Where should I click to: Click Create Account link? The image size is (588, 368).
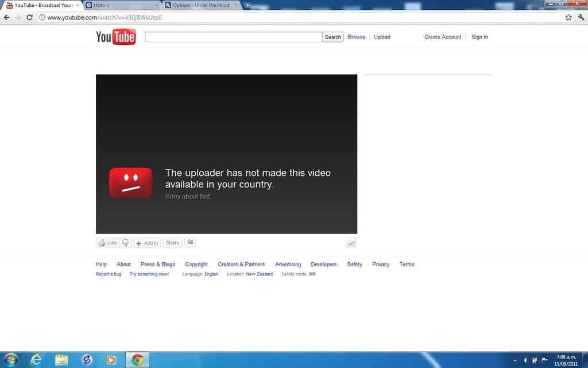coord(443,37)
